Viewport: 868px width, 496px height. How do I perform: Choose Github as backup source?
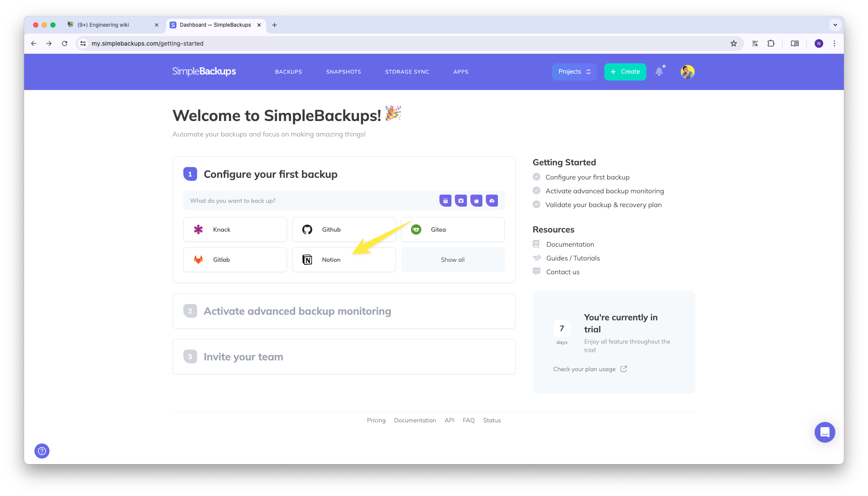pyautogui.click(x=344, y=229)
